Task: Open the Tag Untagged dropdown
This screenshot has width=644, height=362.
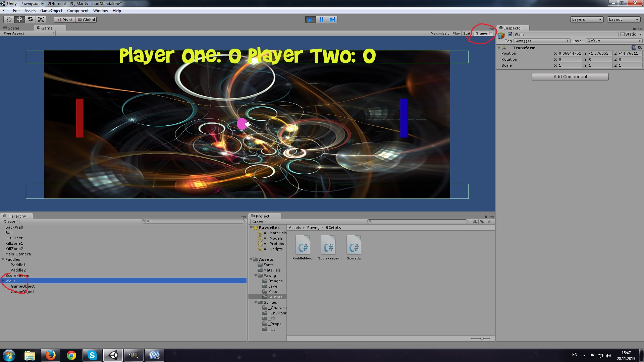Action: coord(542,41)
